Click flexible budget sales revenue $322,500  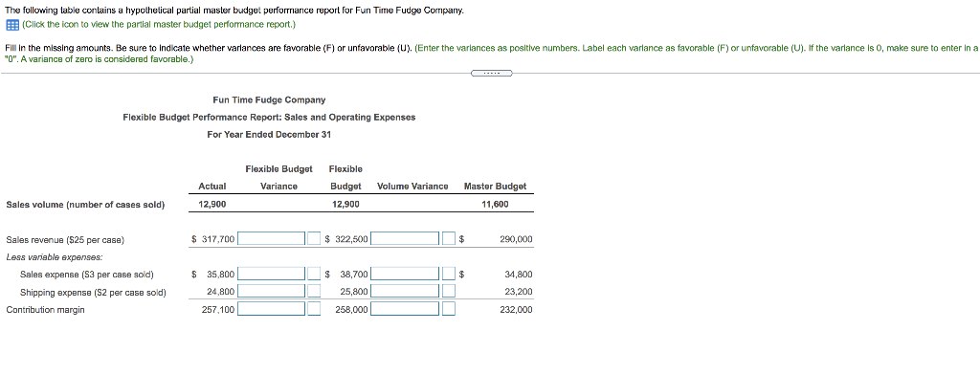click(x=346, y=239)
